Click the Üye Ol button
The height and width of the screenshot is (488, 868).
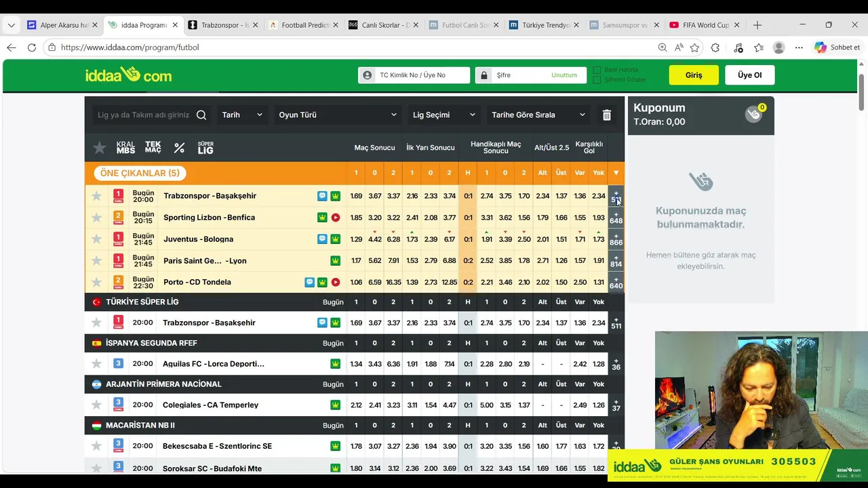(x=749, y=75)
